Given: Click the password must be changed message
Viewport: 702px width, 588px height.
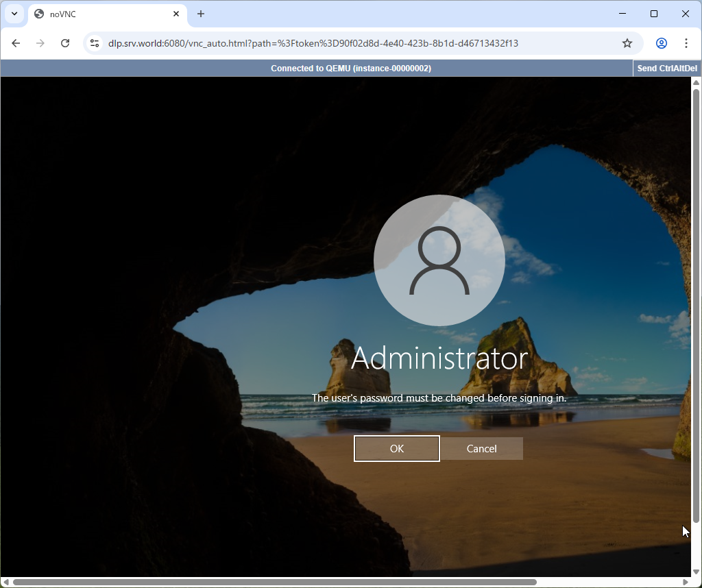Looking at the screenshot, I should [x=439, y=397].
